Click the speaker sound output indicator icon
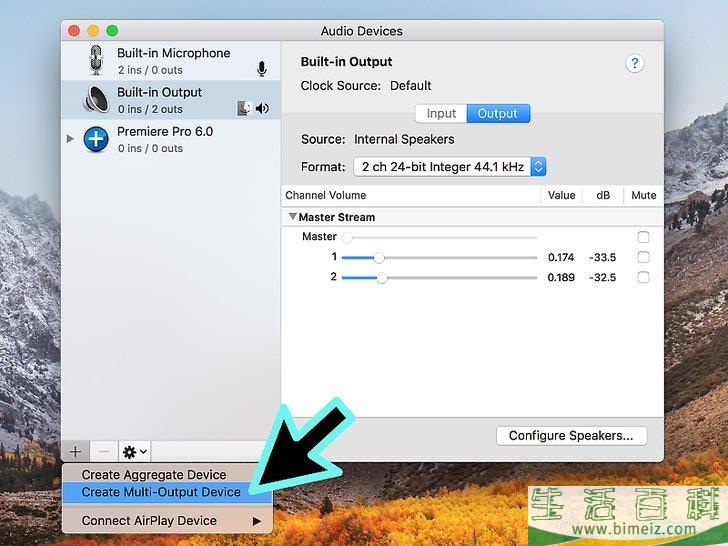 click(262, 108)
